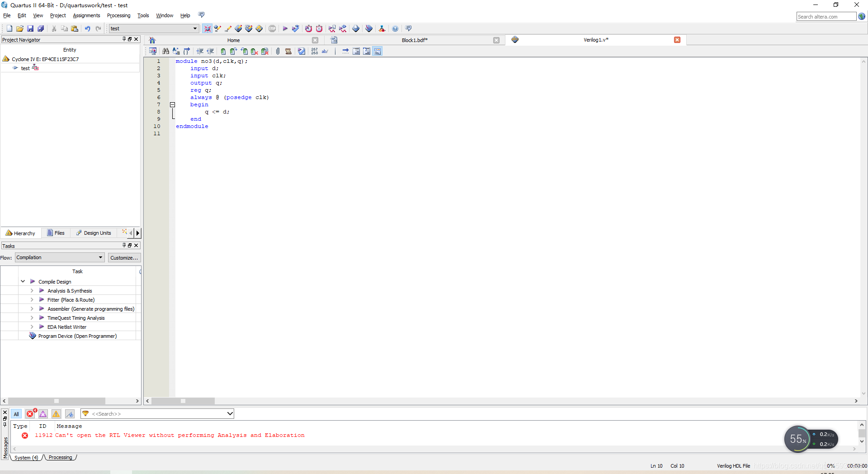Image resolution: width=868 pixels, height=474 pixels.
Task: Open the project selector dropdown showing test
Action: (x=154, y=28)
